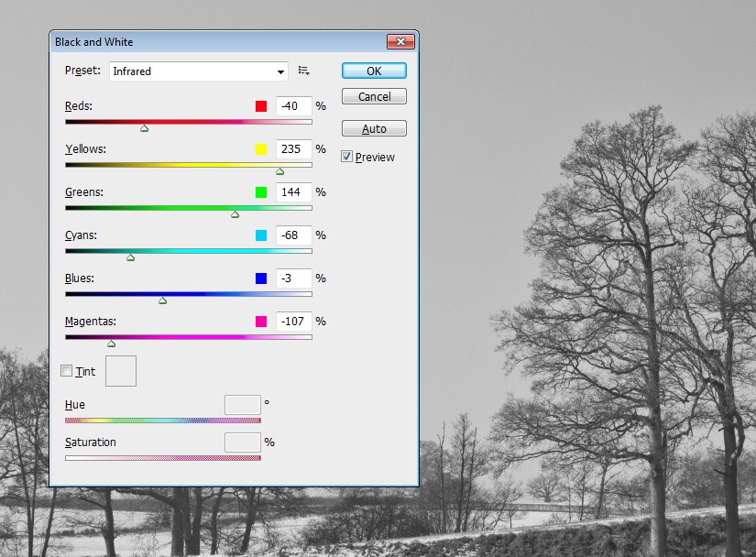This screenshot has width=756, height=557.
Task: Click the Blues value field showing -3
Action: (x=293, y=278)
